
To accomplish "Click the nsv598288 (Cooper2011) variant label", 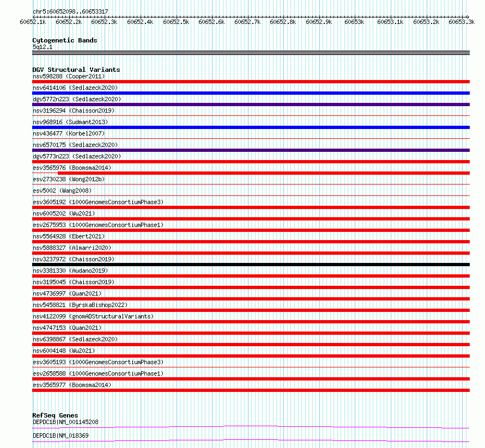I will 69,76.
